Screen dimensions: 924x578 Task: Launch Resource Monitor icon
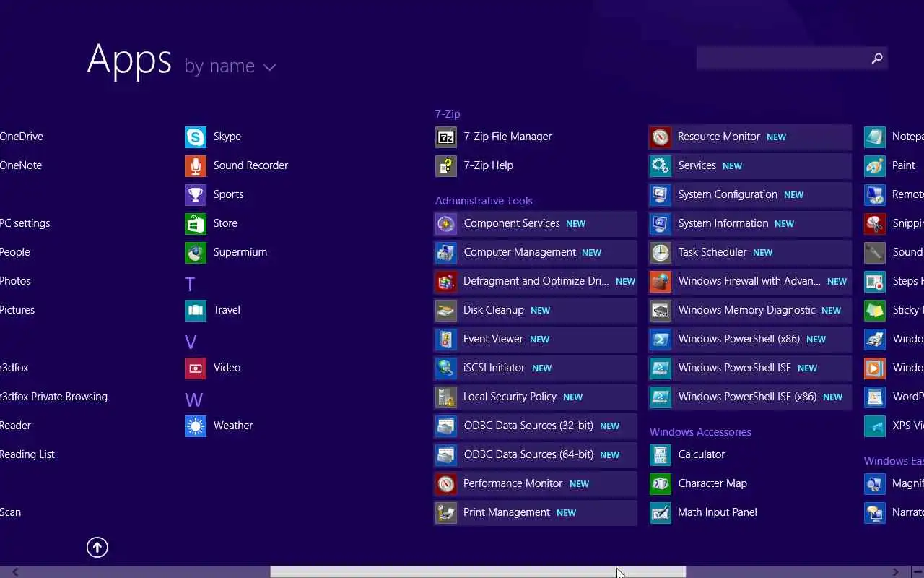661,137
